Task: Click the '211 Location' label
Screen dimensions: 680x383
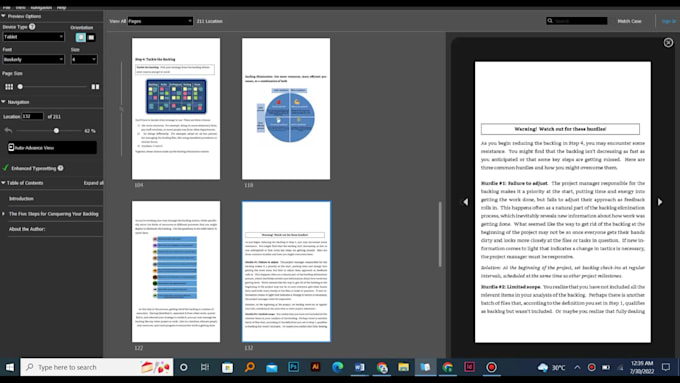Action: pos(209,21)
